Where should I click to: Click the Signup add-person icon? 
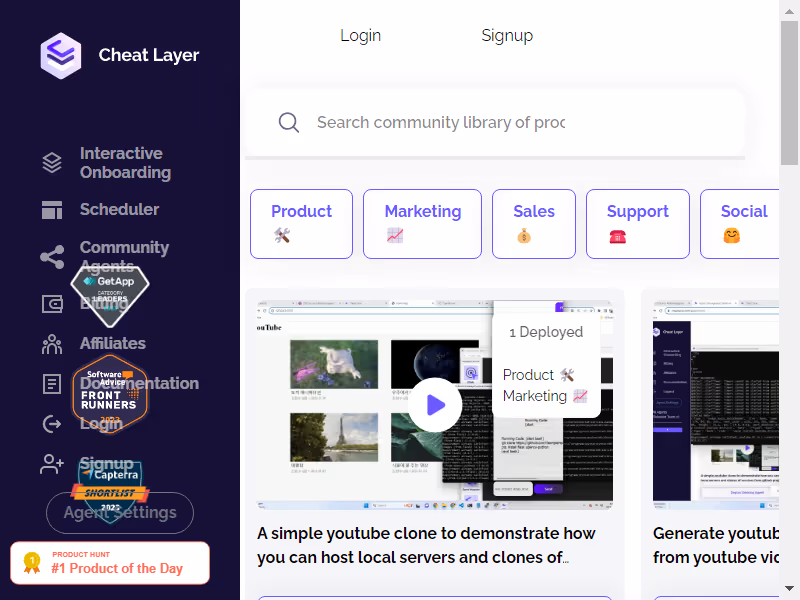point(52,464)
